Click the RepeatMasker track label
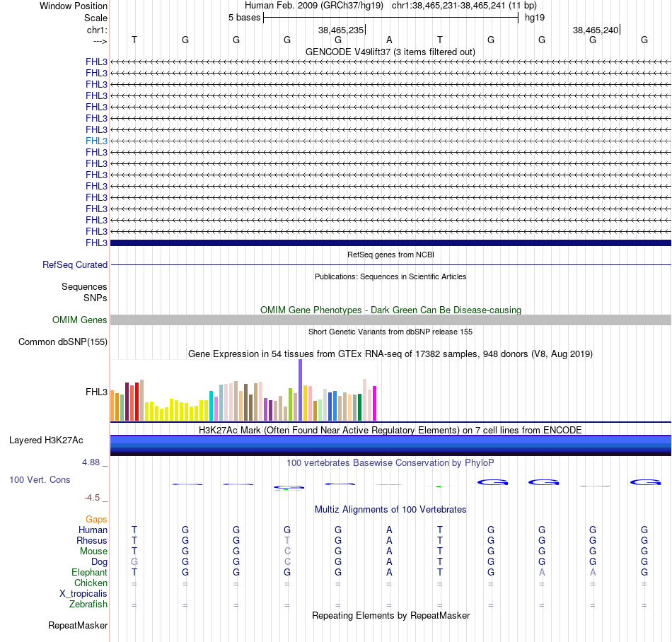The image size is (672, 642). 78,625
